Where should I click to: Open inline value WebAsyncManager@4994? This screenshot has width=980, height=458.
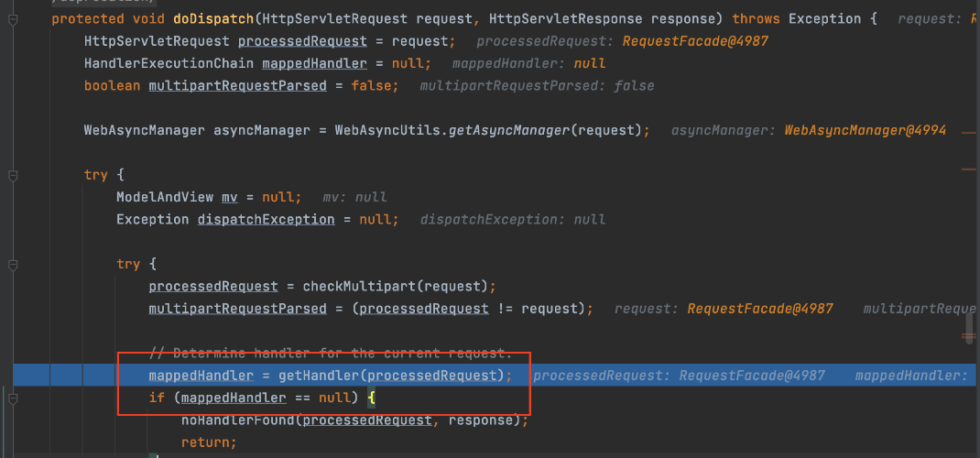[865, 130]
